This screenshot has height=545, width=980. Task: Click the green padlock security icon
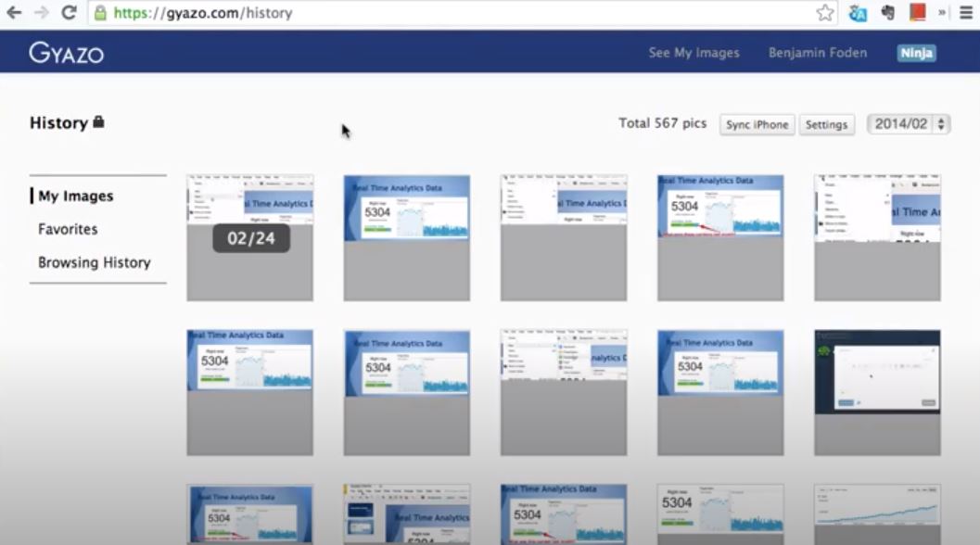pos(99,12)
